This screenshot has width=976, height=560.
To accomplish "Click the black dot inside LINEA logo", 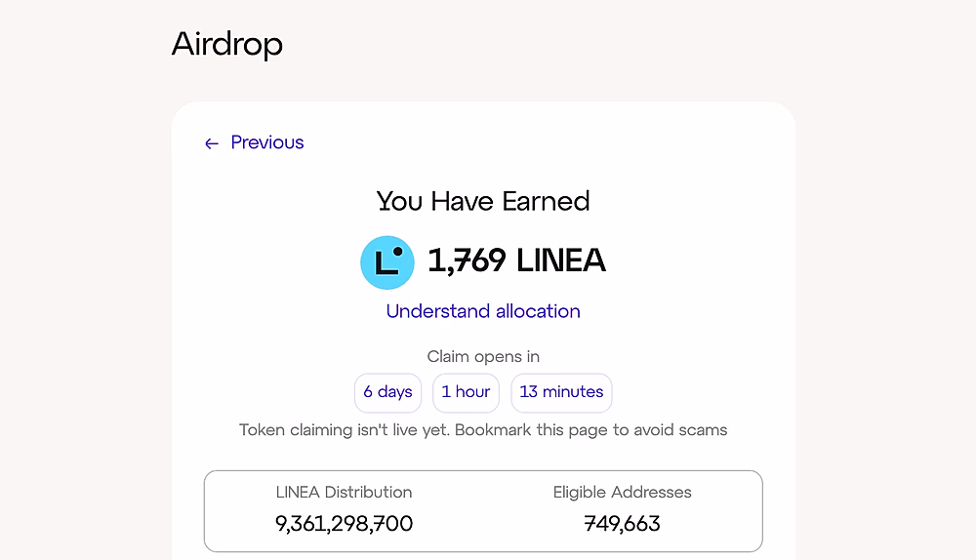I will (x=398, y=252).
